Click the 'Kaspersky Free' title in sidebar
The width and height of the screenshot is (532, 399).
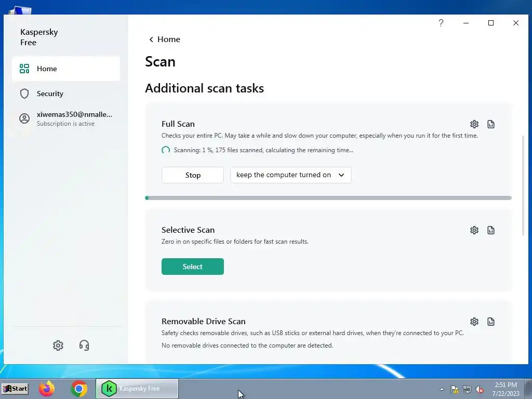pos(39,37)
